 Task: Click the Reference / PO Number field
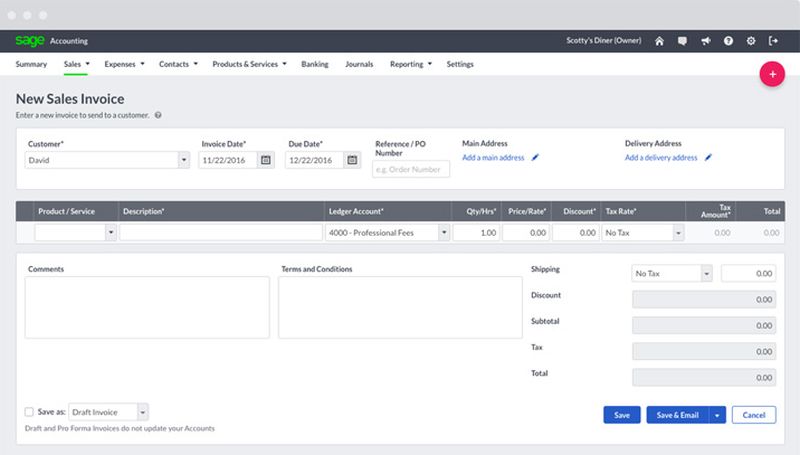coord(411,169)
